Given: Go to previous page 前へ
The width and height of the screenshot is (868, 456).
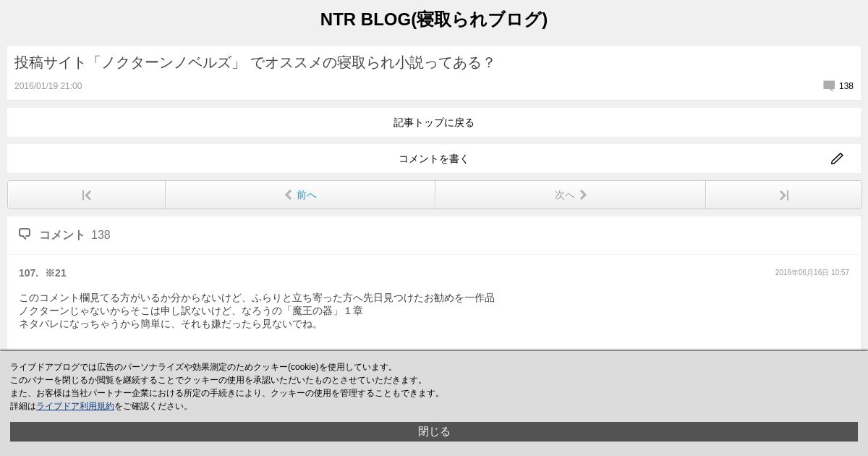Looking at the screenshot, I should (300, 195).
